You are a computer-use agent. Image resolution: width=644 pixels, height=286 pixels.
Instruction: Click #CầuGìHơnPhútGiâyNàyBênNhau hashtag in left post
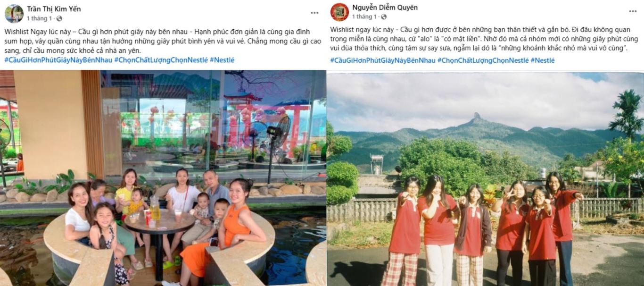[58, 60]
